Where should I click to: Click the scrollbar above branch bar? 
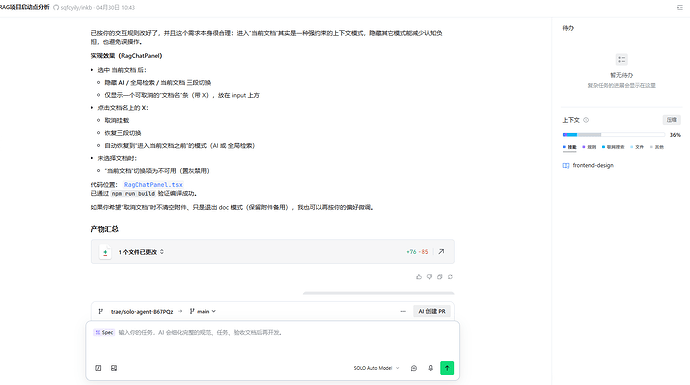[378, 293]
